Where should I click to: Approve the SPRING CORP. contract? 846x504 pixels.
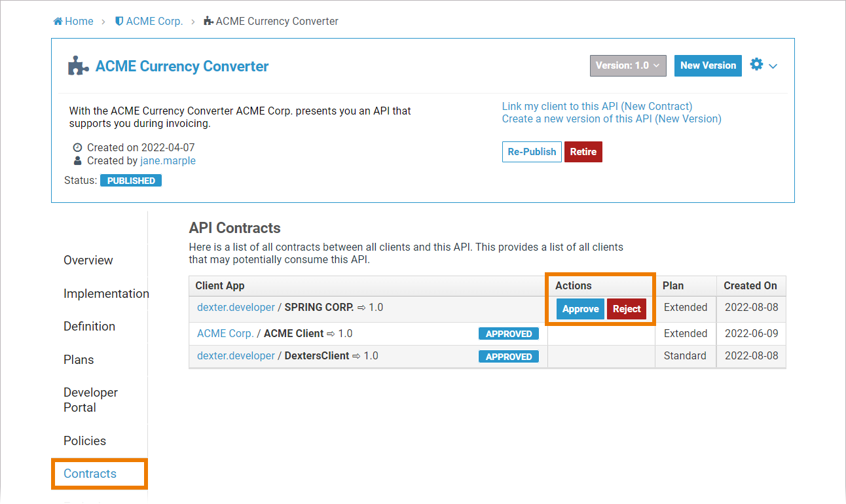pos(580,309)
